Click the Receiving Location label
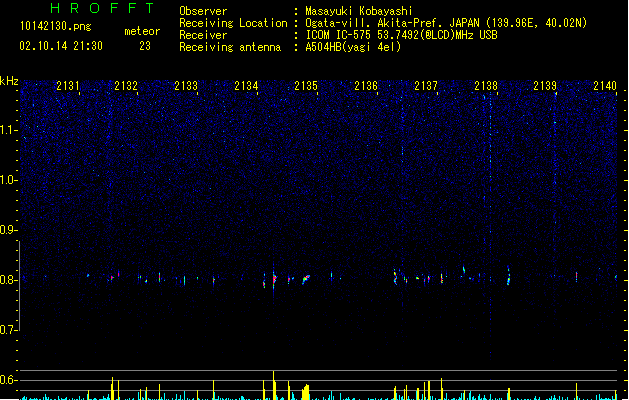 click(x=233, y=23)
